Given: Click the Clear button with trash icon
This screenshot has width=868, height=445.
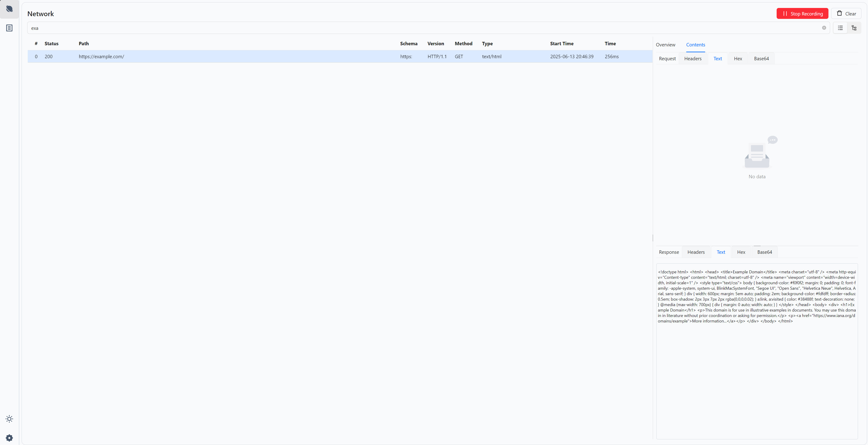Looking at the screenshot, I should [846, 13].
